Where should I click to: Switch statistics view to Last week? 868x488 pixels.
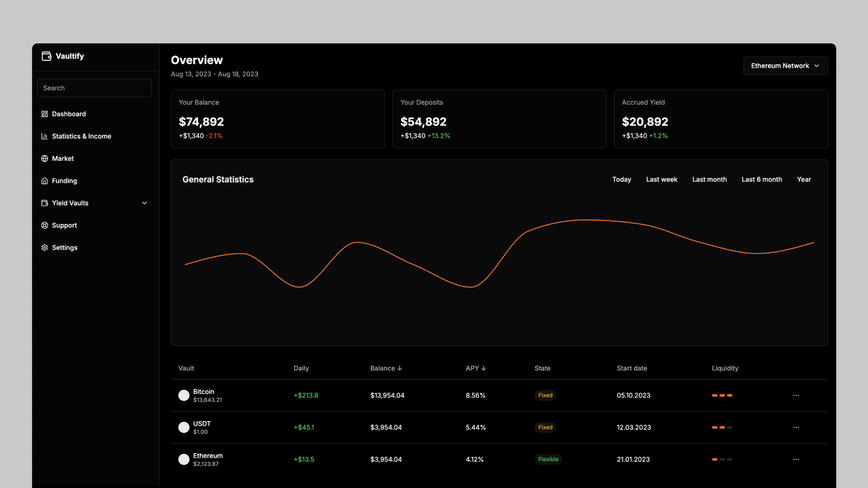[661, 179]
